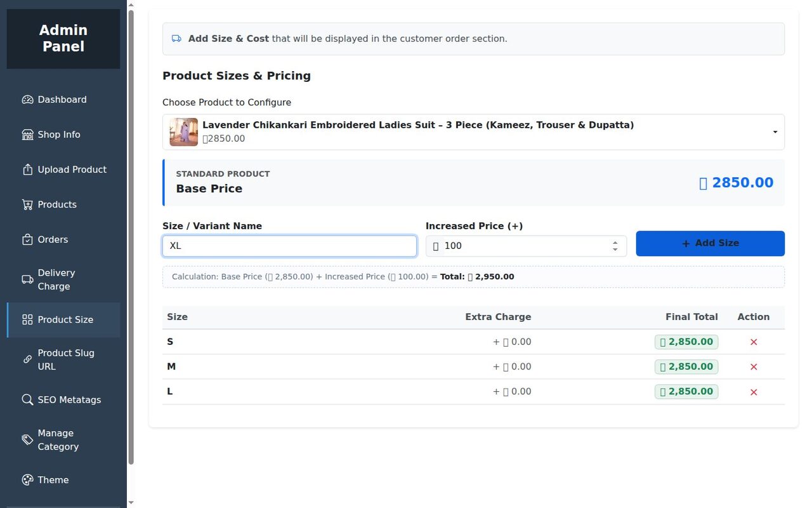The image size is (812, 508).
Task: Click the Product Size grid icon
Action: [27, 319]
